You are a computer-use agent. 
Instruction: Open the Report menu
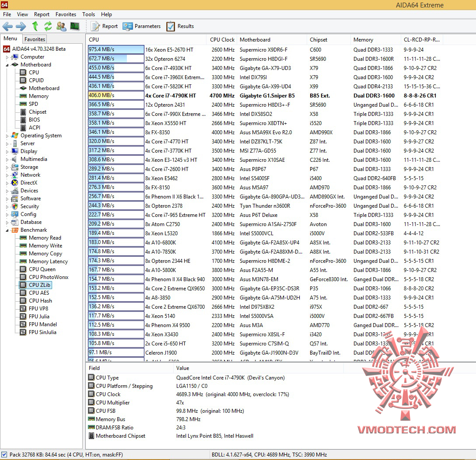click(42, 14)
